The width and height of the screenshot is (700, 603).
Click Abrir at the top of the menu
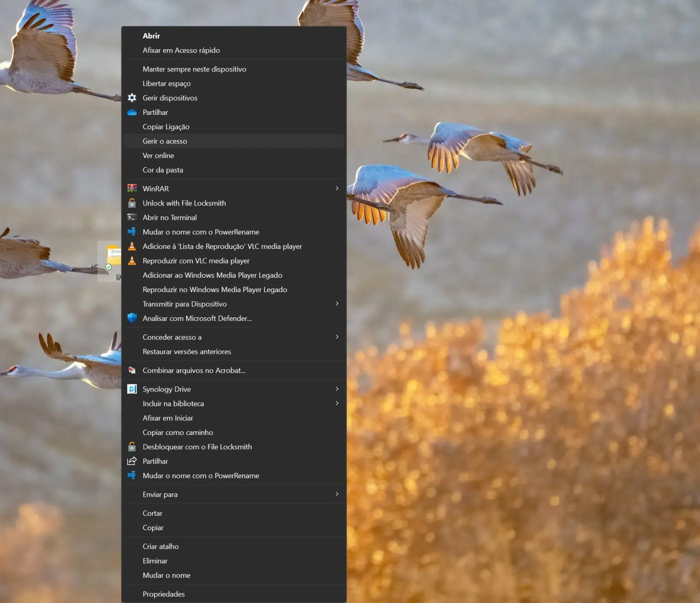151,36
